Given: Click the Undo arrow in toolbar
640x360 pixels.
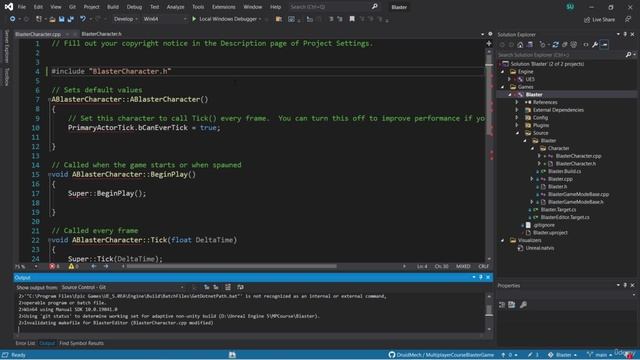Looking at the screenshot, I should [x=83, y=19].
